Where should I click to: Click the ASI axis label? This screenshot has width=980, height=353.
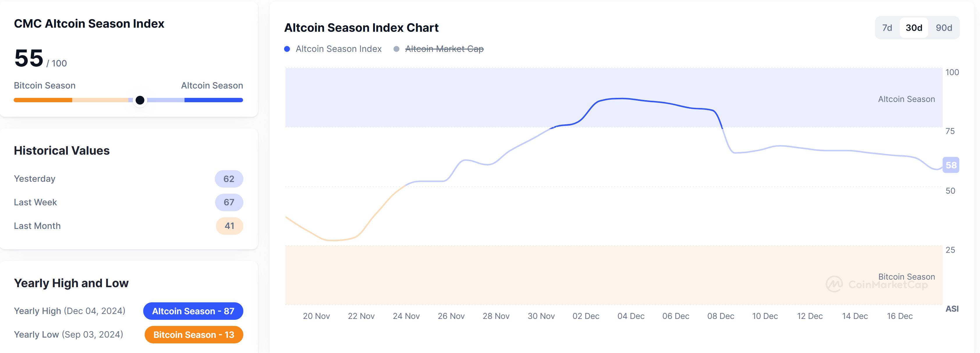(x=952, y=309)
